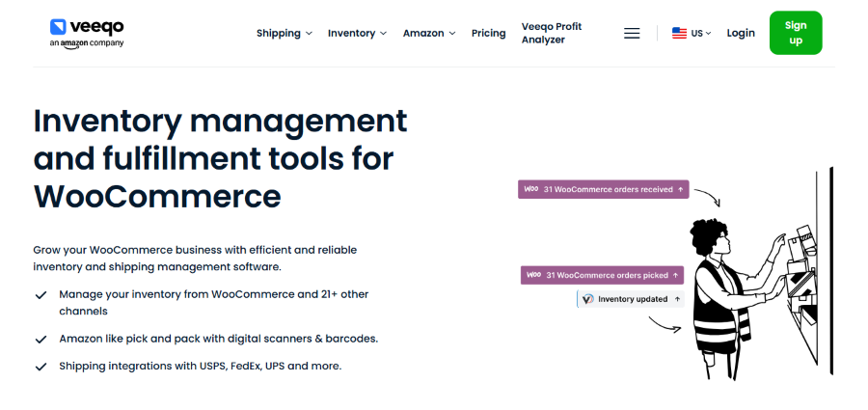Viewport: 868px width, 410px height.
Task: Expand the Inventory menu
Action: [357, 33]
